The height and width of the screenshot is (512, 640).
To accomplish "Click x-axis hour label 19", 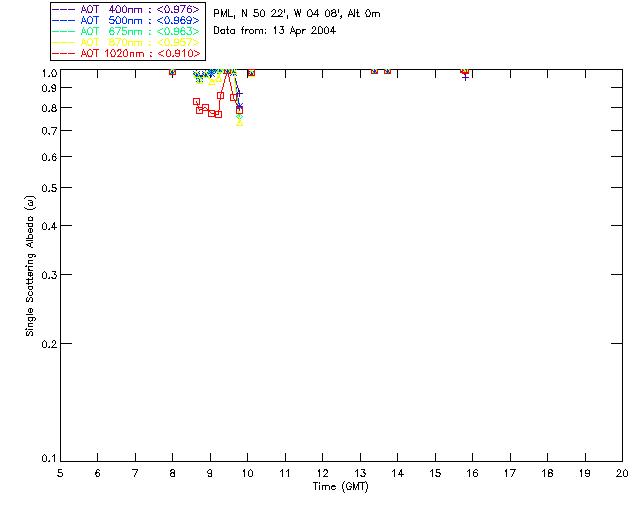I will point(585,473).
